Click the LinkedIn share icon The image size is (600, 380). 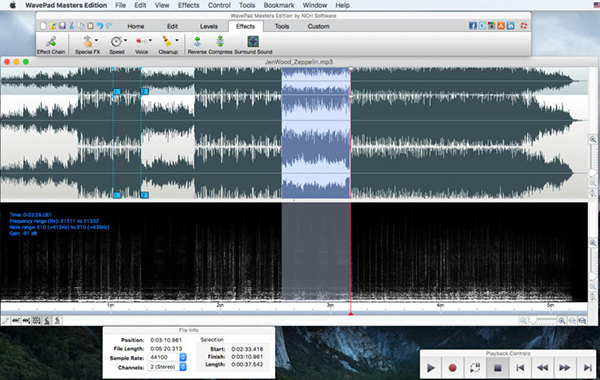click(x=510, y=26)
